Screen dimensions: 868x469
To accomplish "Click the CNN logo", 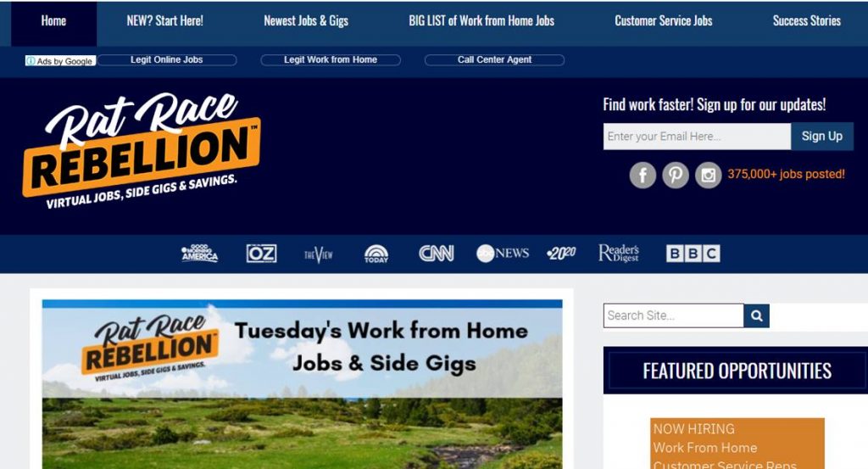I will (x=437, y=254).
